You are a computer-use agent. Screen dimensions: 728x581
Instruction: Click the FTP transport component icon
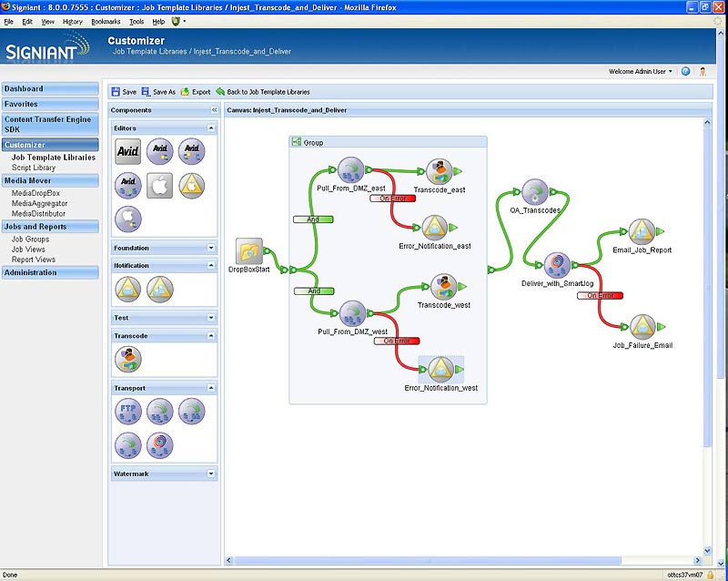pyautogui.click(x=128, y=412)
